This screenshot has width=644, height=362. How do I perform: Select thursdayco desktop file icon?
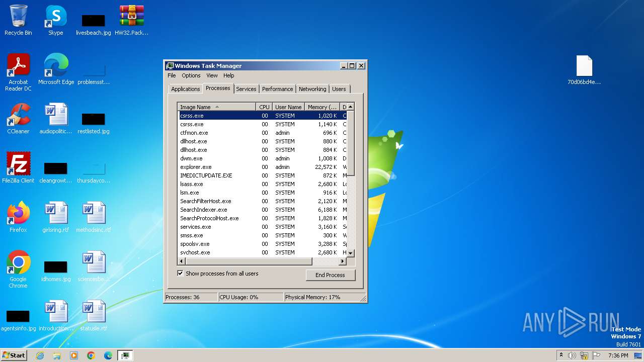click(94, 171)
